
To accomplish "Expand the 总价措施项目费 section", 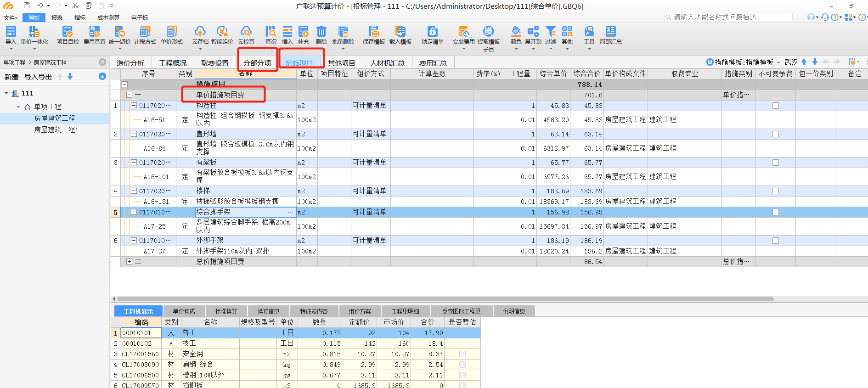I will 129,262.
